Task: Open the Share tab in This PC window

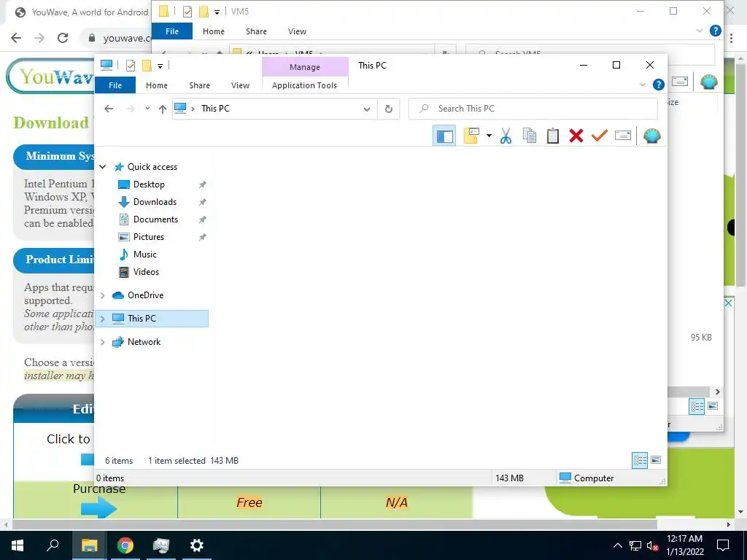Action: point(199,85)
